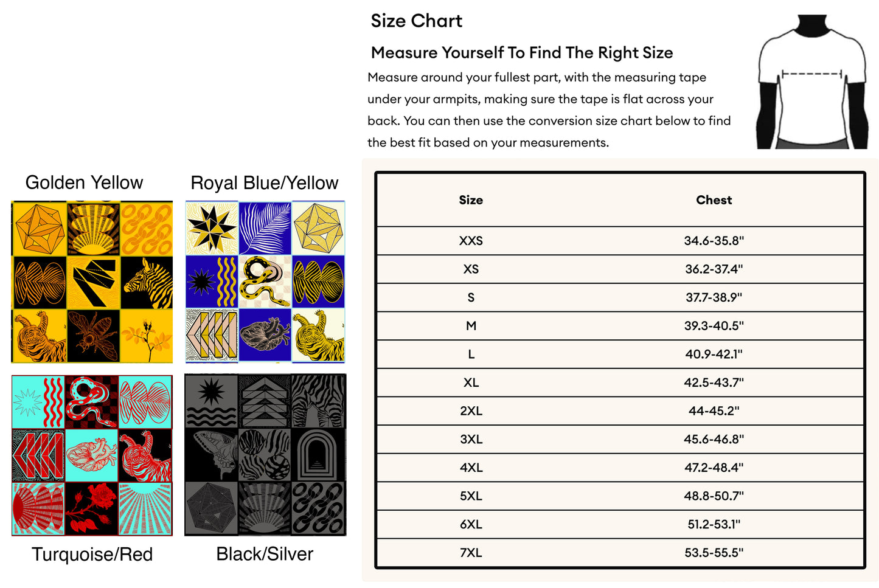Click the rose tile in Turquoise/Red pattern

(x=91, y=508)
